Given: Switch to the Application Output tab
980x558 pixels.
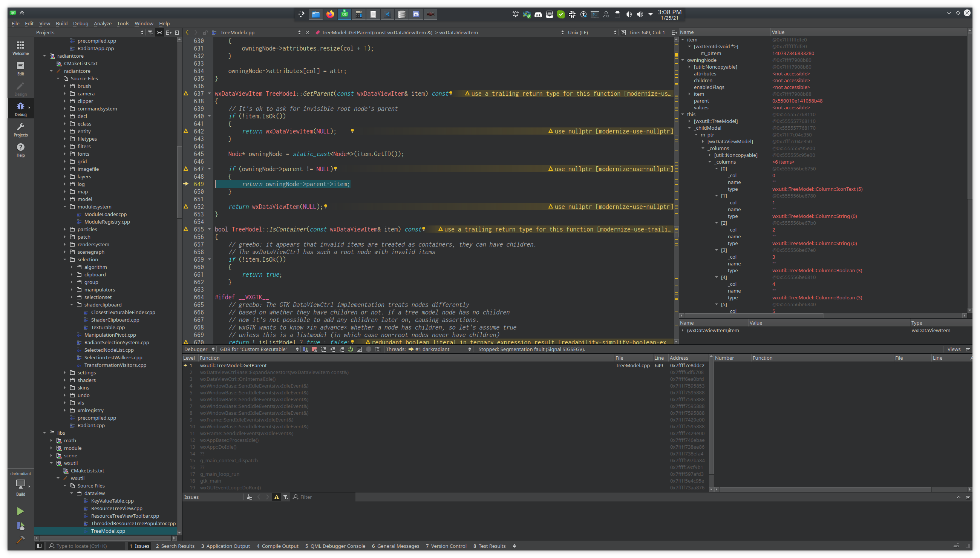Looking at the screenshot, I should pyautogui.click(x=225, y=546).
